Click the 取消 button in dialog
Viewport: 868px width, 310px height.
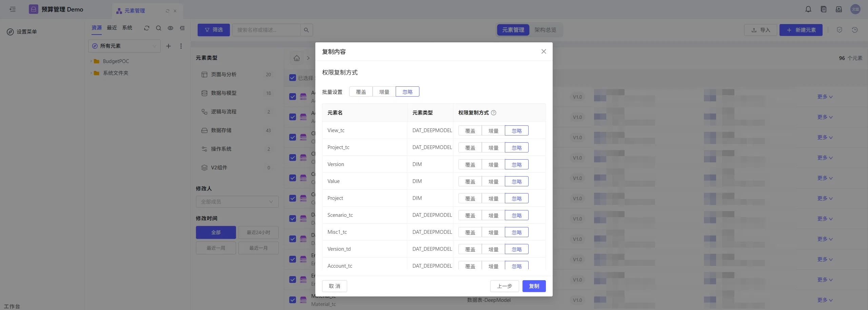[335, 286]
